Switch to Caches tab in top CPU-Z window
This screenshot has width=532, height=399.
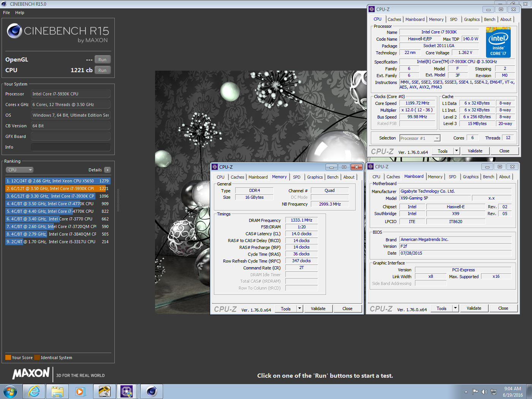394,19
